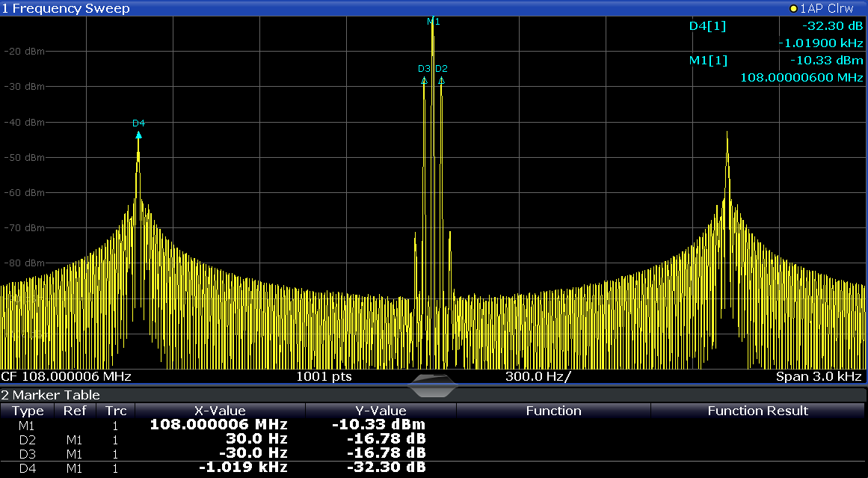The width and height of the screenshot is (868, 478).
Task: Click the Function Result column header
Action: click(757, 411)
